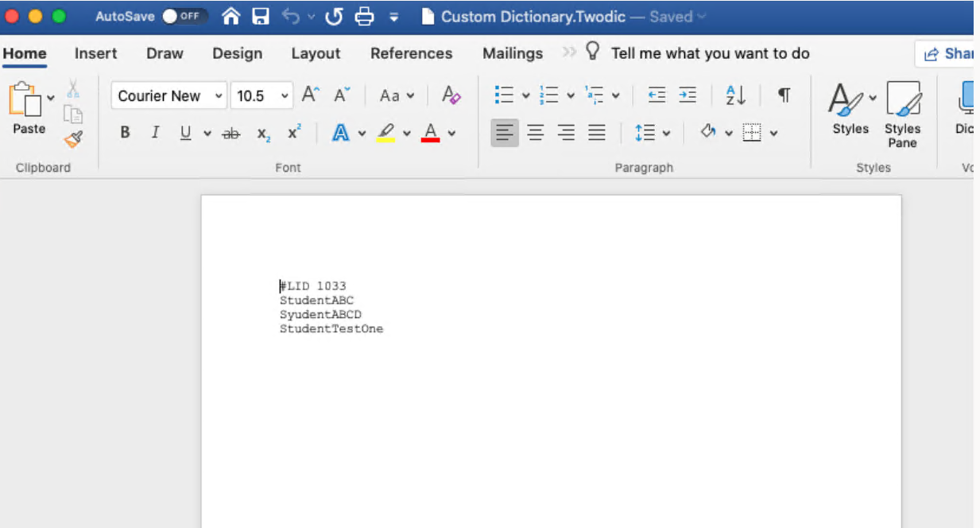Viewport: 980px width, 528px height.
Task: Show more ribbon tabs chevron
Action: 568,52
